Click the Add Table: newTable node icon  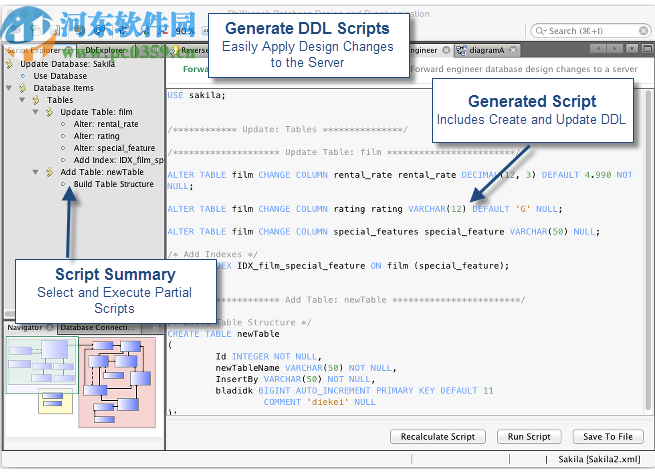pos(49,172)
